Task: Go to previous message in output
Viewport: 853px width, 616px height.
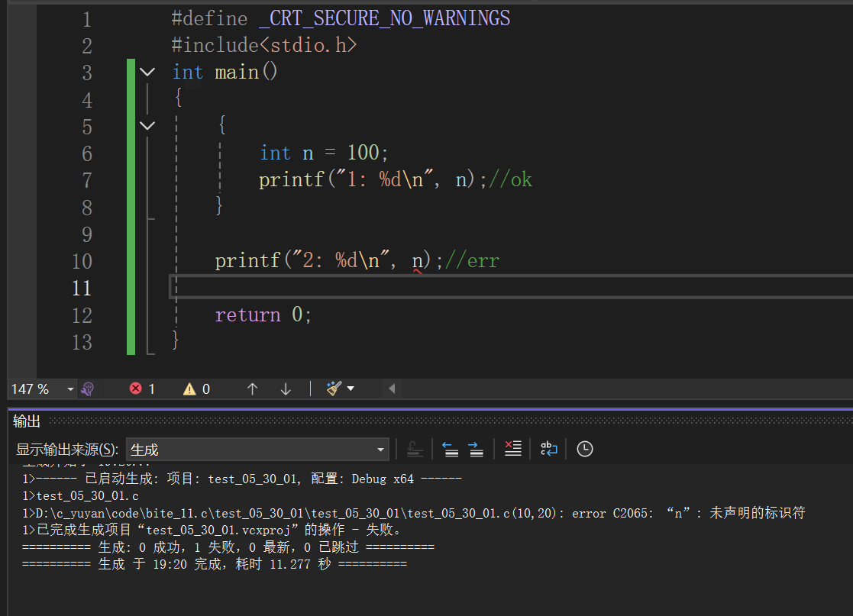Action: 451,449
